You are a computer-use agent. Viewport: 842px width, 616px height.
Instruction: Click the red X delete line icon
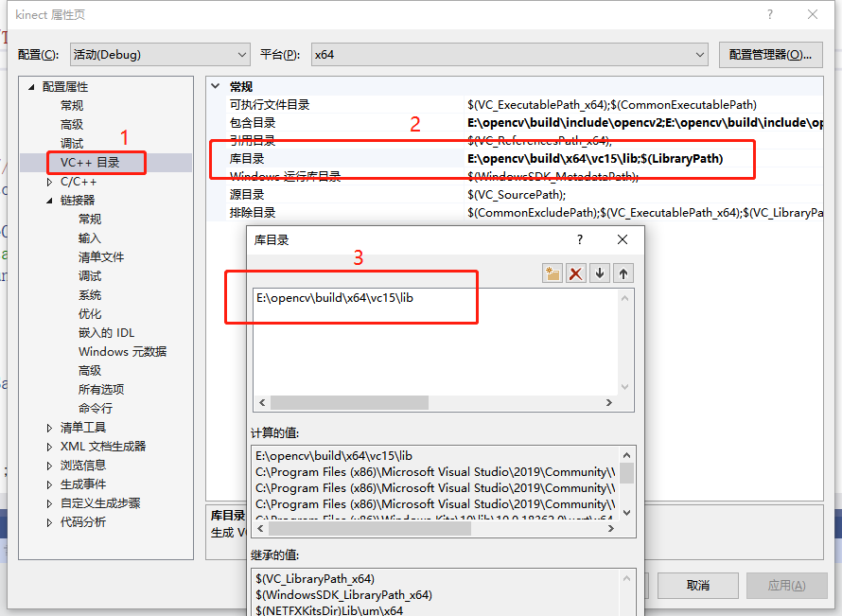pos(575,273)
